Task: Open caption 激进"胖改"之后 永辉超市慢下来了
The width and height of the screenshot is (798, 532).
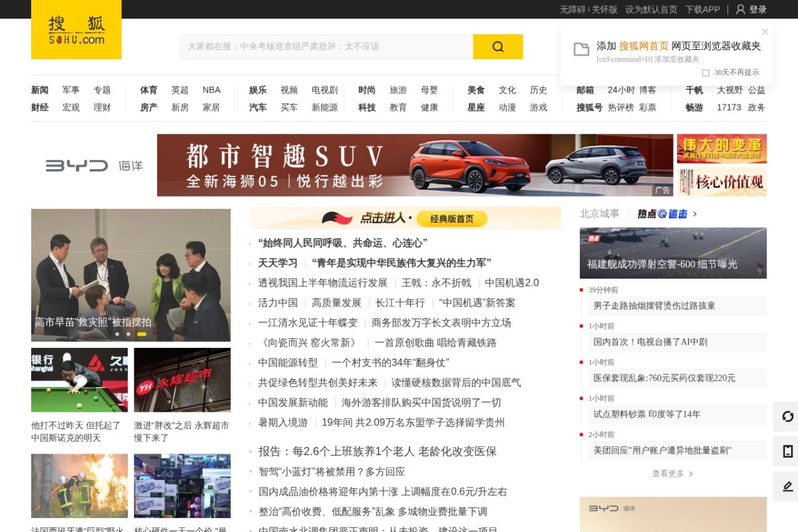Action: 182,432
